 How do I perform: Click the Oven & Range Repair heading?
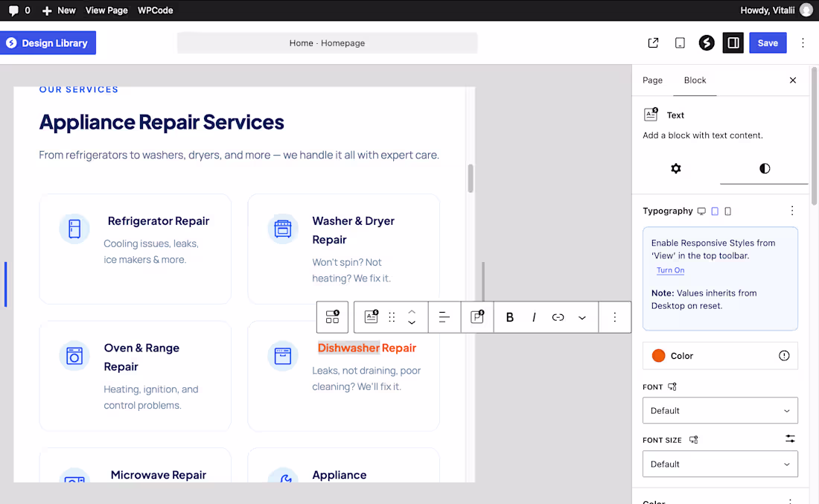point(141,357)
